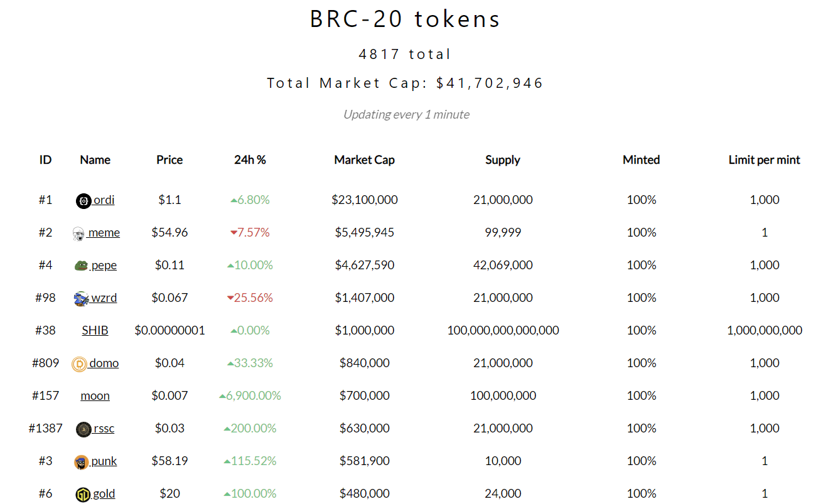This screenshot has height=504, width=838.
Task: Click the gold token icon
Action: (83, 495)
